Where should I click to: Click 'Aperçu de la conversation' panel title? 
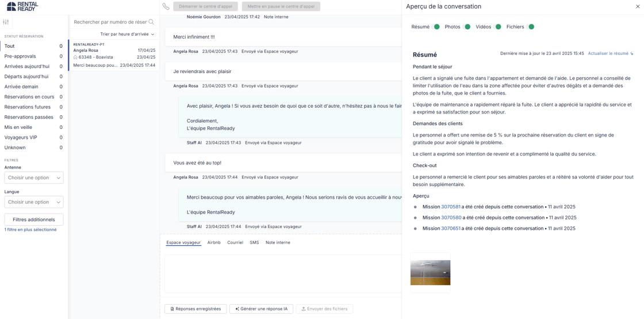coord(443,6)
